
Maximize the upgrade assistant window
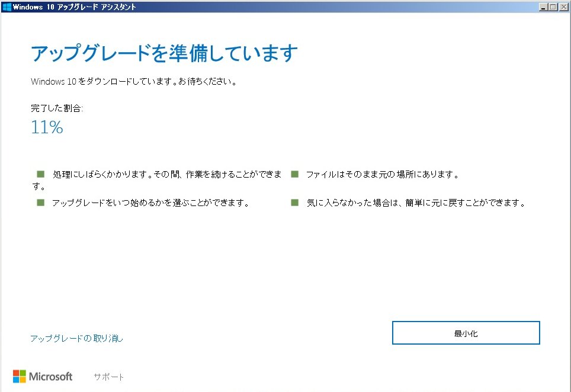[x=553, y=7]
